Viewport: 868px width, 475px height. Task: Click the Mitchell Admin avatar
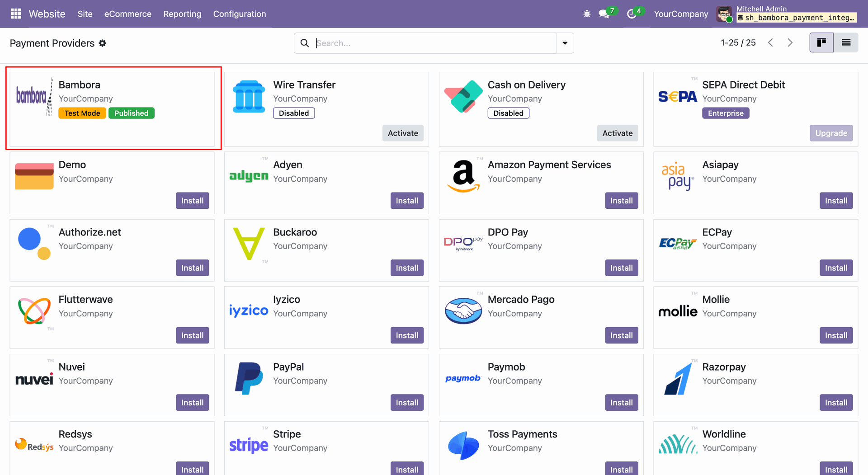(725, 14)
